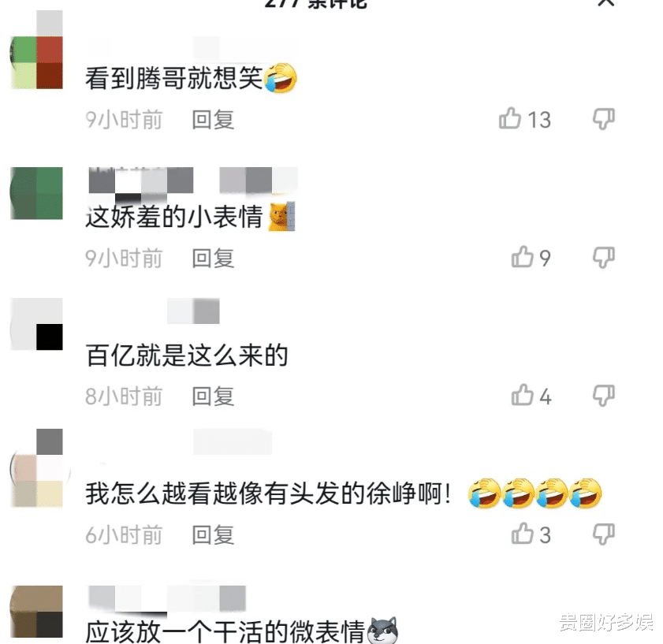The width and height of the screenshot is (663, 644).
Task: Dislike the comment about 有头发的徐峥
Action: tap(603, 534)
